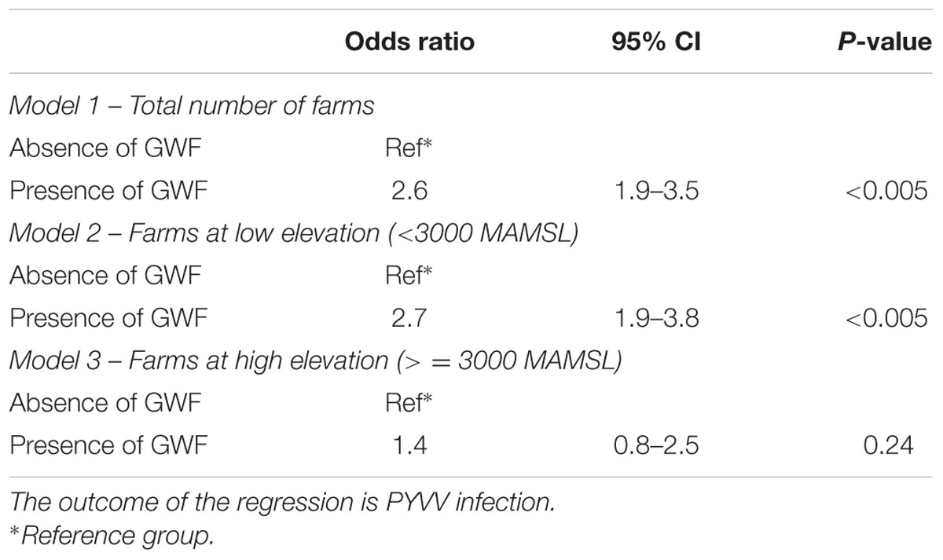943x560 pixels.
Task: Click "Presence of GWF" in Model 3
Action: 108,447
